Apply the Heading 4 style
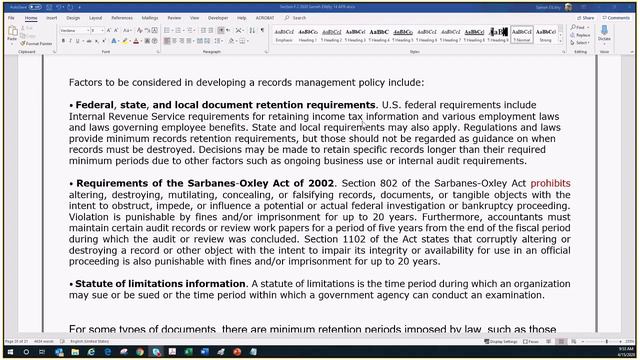 pyautogui.click(x=379, y=35)
